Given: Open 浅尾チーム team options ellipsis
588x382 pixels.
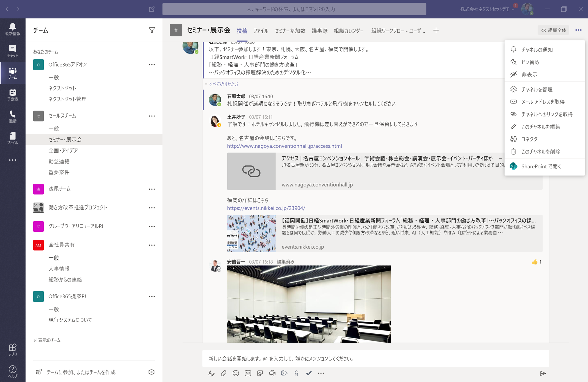Looking at the screenshot, I should click(152, 189).
